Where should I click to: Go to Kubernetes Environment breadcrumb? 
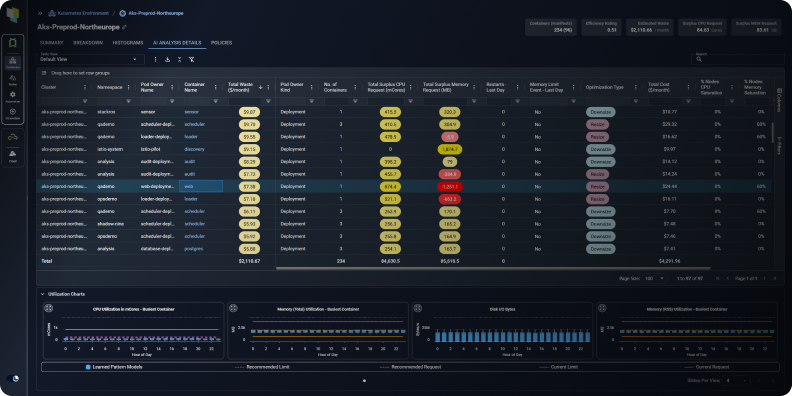click(x=82, y=13)
